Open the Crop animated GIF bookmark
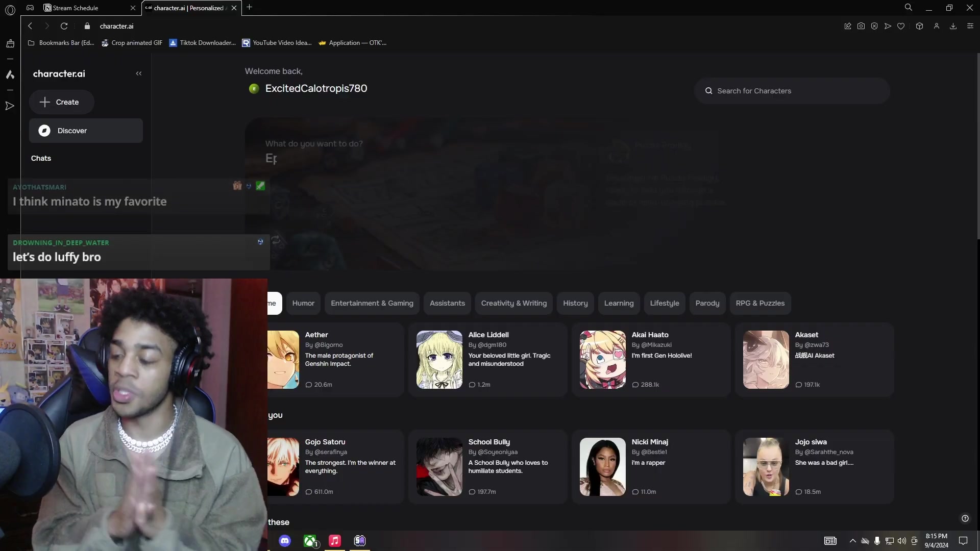This screenshot has height=551, width=980. [x=132, y=43]
